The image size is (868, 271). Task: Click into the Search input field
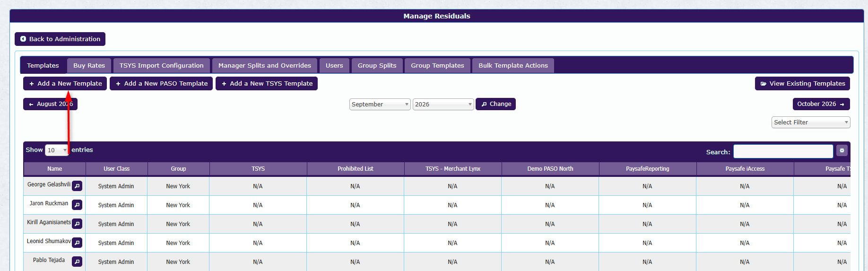(783, 151)
